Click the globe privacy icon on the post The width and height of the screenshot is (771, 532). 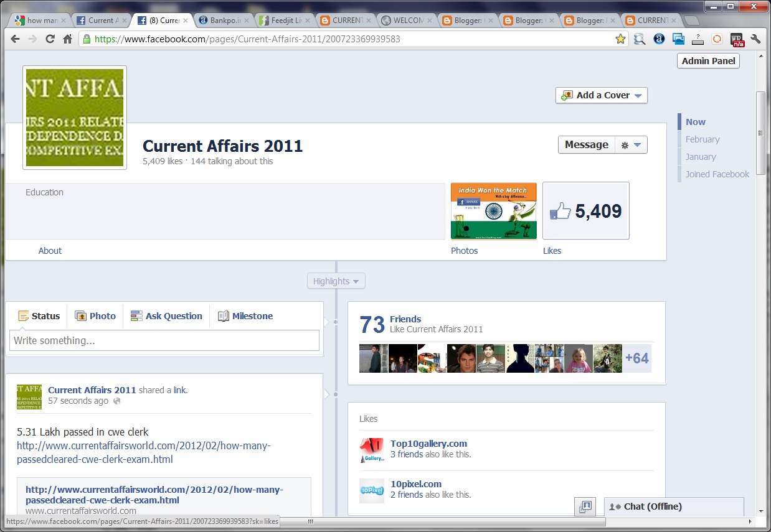coord(116,401)
